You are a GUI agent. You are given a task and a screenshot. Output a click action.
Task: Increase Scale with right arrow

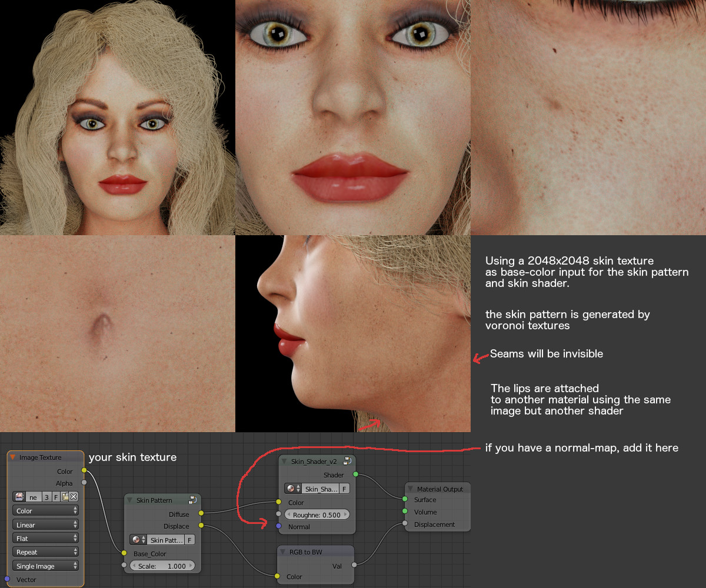click(190, 566)
